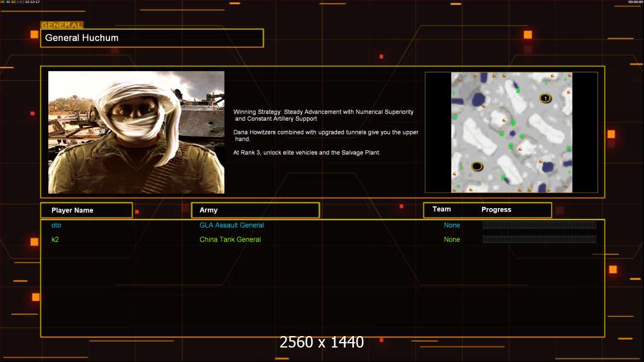Click the Team column header
This screenshot has height=362, width=644.
(x=442, y=209)
